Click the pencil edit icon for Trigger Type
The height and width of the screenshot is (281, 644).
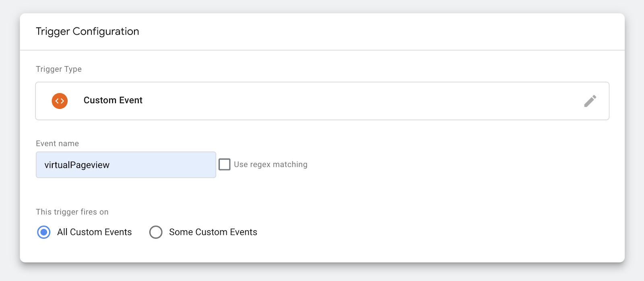590,101
